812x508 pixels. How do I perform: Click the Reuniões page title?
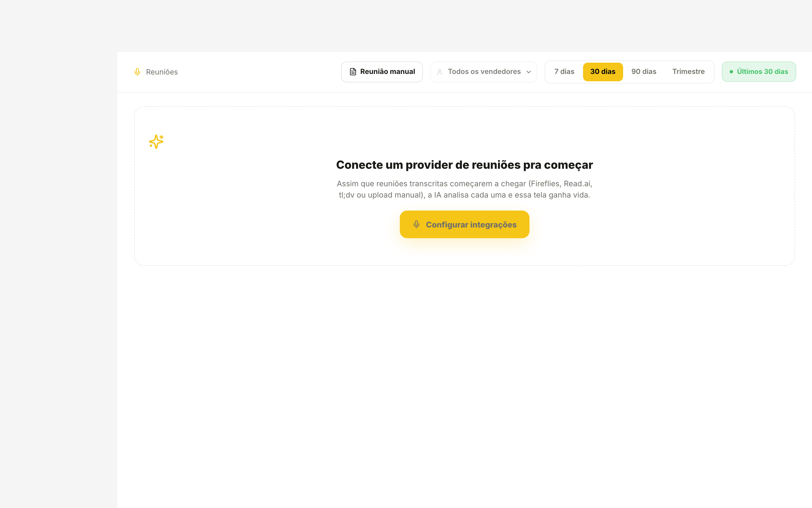(x=162, y=72)
